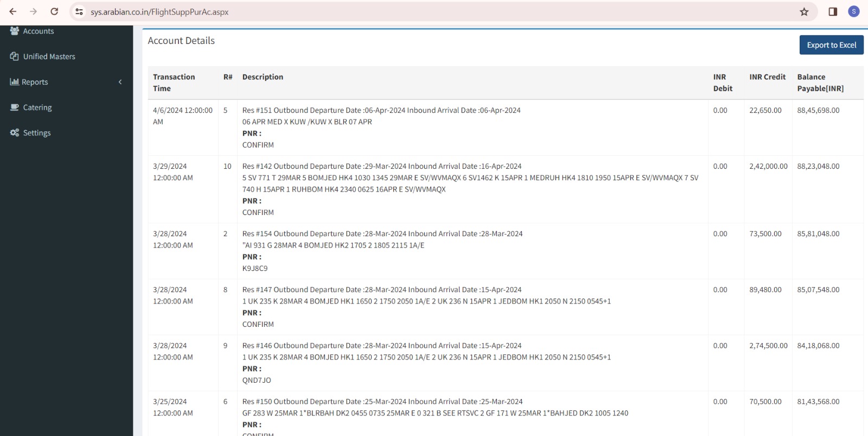The width and height of the screenshot is (868, 436).
Task: Reload the page using refresh icon
Action: point(54,12)
